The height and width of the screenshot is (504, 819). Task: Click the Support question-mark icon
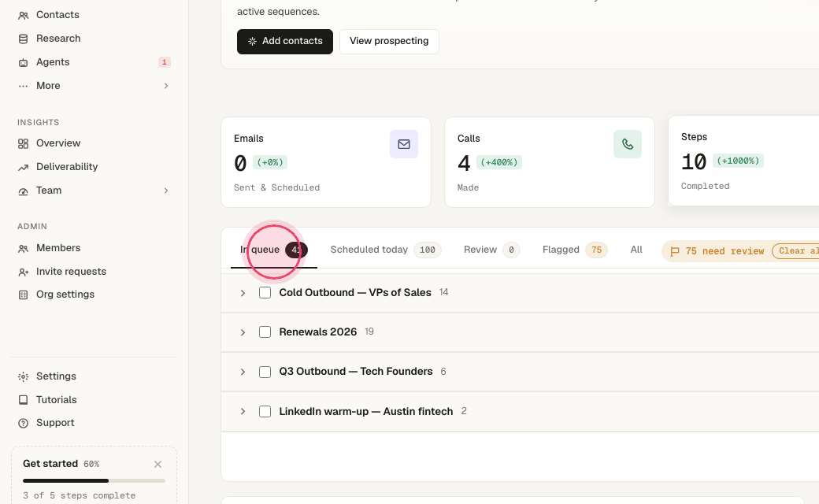pyautogui.click(x=23, y=423)
